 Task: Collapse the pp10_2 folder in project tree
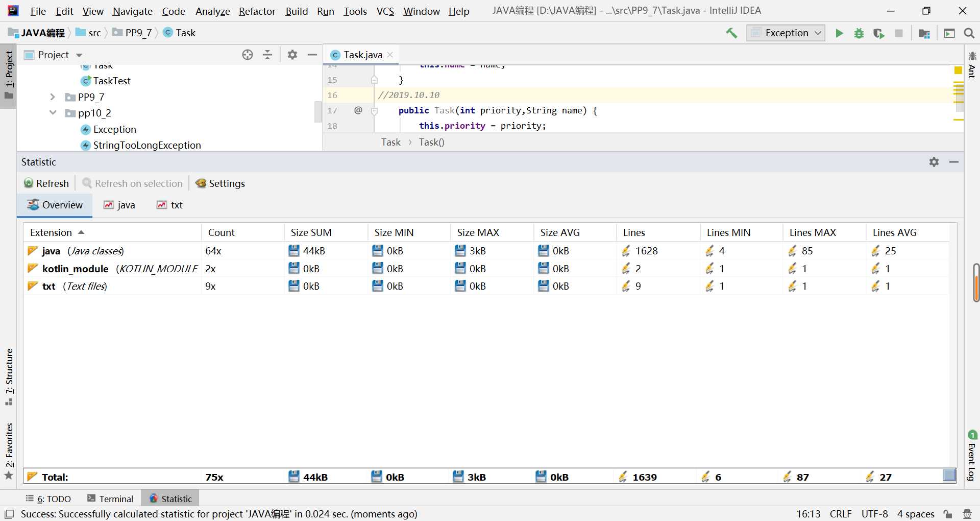53,113
